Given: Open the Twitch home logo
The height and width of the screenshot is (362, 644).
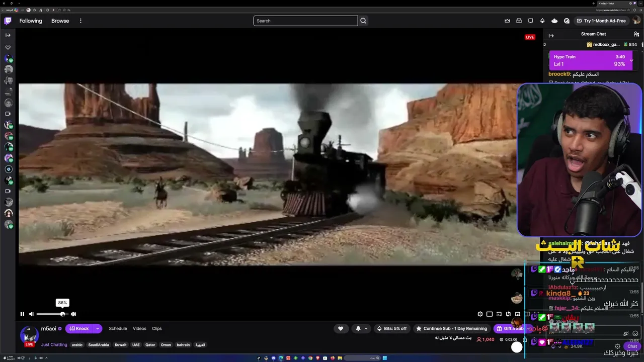Looking at the screenshot, I should point(8,21).
